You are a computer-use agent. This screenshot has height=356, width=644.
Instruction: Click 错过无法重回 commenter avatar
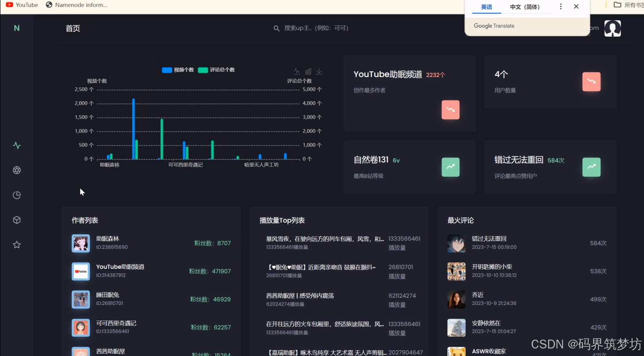pyautogui.click(x=456, y=243)
